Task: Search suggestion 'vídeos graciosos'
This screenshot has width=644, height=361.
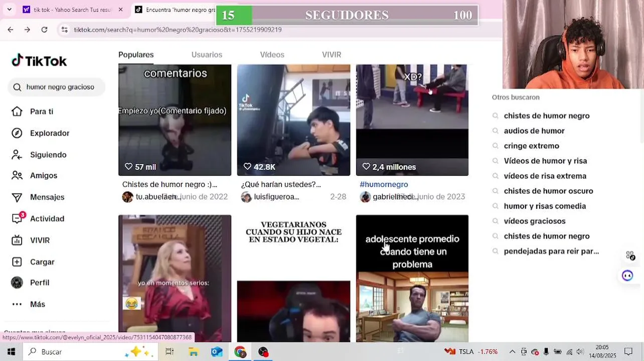Action: tap(535, 221)
